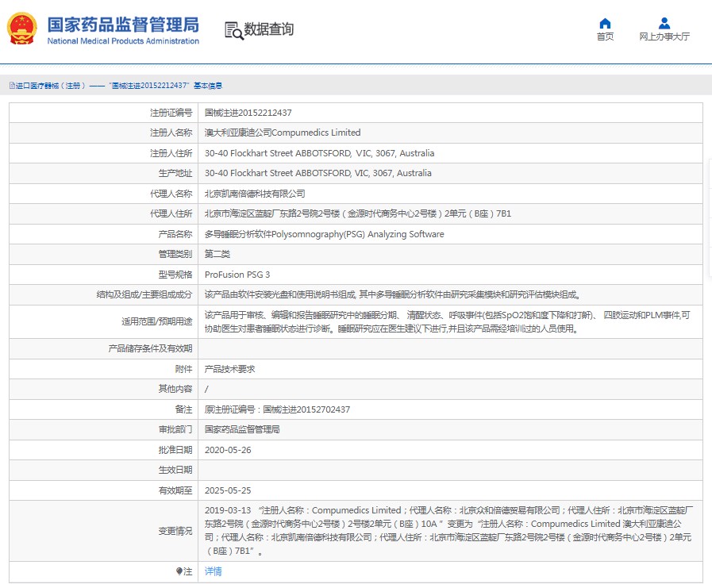Click National Medical Products Administration text
Image resolution: width=712 pixels, height=588 pixels.
(123, 40)
